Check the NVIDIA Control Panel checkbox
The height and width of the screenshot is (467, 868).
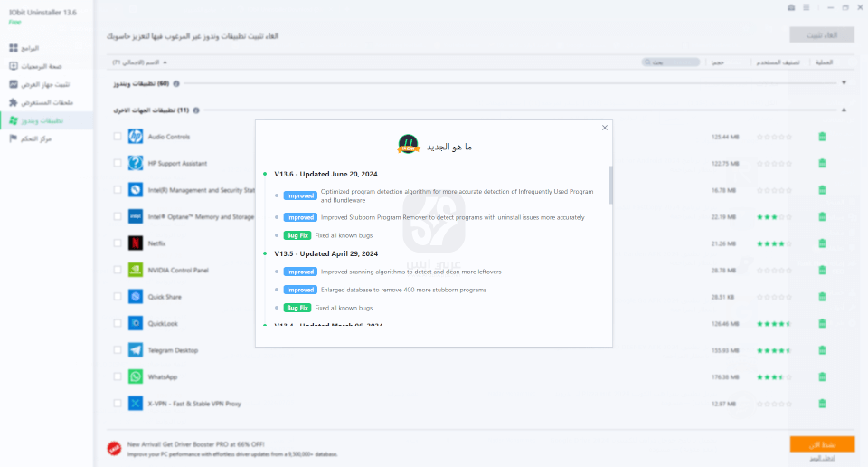click(x=118, y=270)
